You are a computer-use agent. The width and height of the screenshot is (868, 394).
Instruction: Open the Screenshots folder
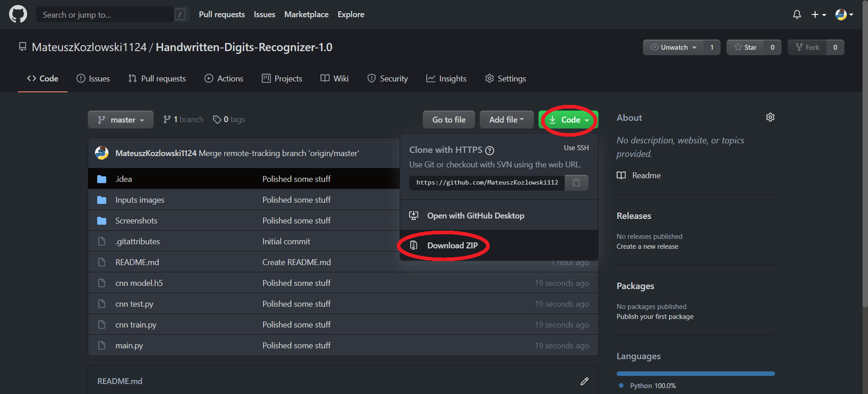coord(136,221)
